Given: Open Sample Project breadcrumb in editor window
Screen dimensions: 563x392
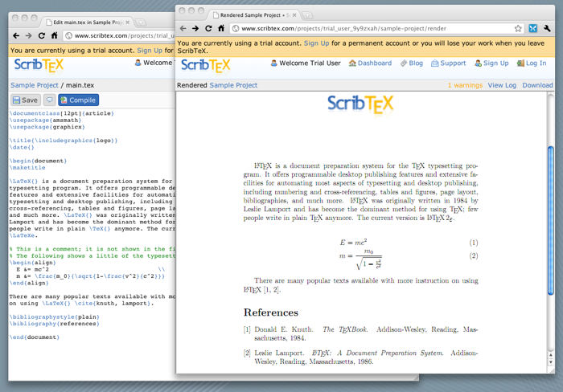Looking at the screenshot, I should point(35,85).
